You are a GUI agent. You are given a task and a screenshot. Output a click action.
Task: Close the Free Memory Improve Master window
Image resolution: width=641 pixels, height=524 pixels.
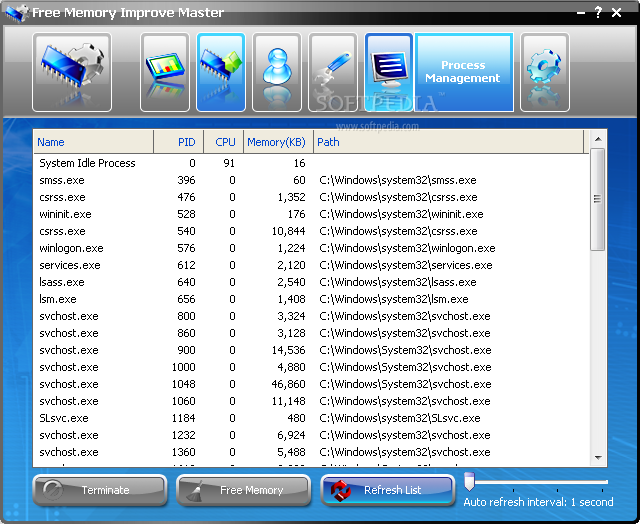616,13
